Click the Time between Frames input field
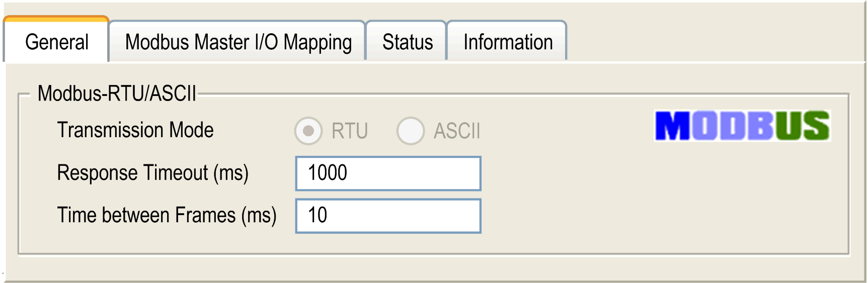The height and width of the screenshot is (283, 868). 388,216
